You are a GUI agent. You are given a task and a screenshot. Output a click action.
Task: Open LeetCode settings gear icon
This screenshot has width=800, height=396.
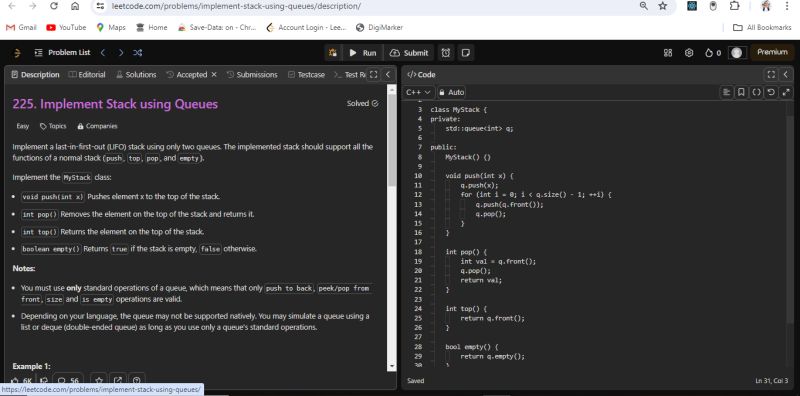pyautogui.click(x=689, y=53)
